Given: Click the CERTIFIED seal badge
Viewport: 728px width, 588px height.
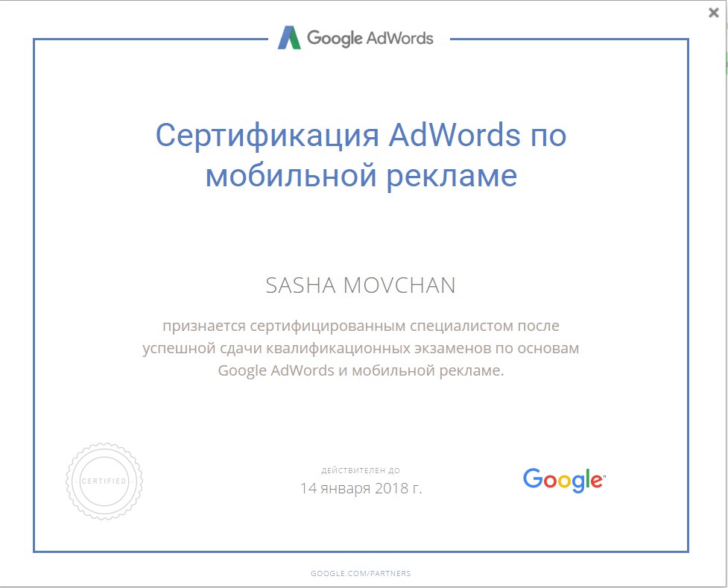Looking at the screenshot, I should [x=104, y=481].
